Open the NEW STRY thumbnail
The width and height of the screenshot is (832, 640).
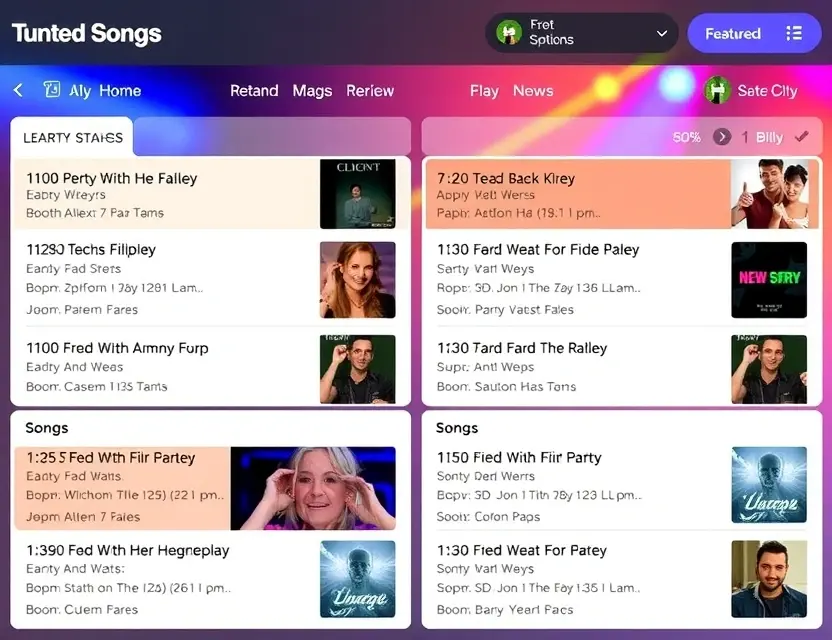(769, 280)
